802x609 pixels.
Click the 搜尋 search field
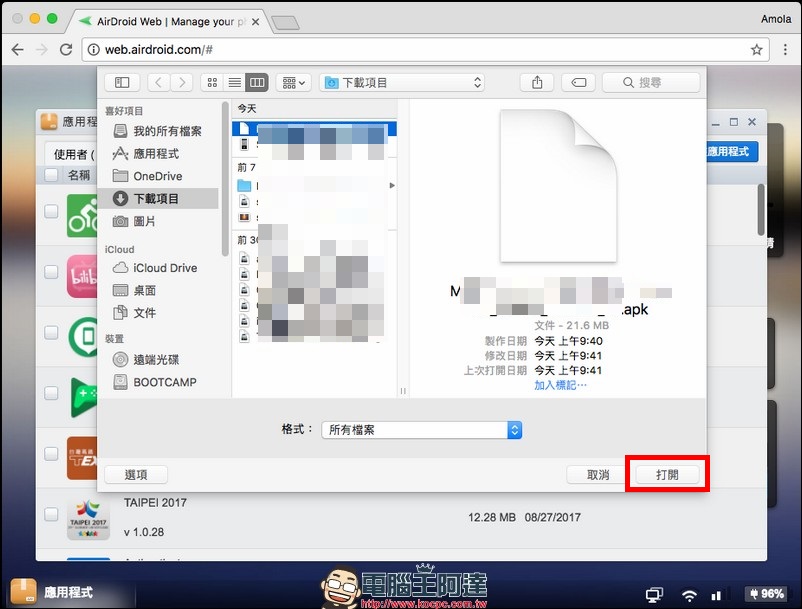point(651,82)
